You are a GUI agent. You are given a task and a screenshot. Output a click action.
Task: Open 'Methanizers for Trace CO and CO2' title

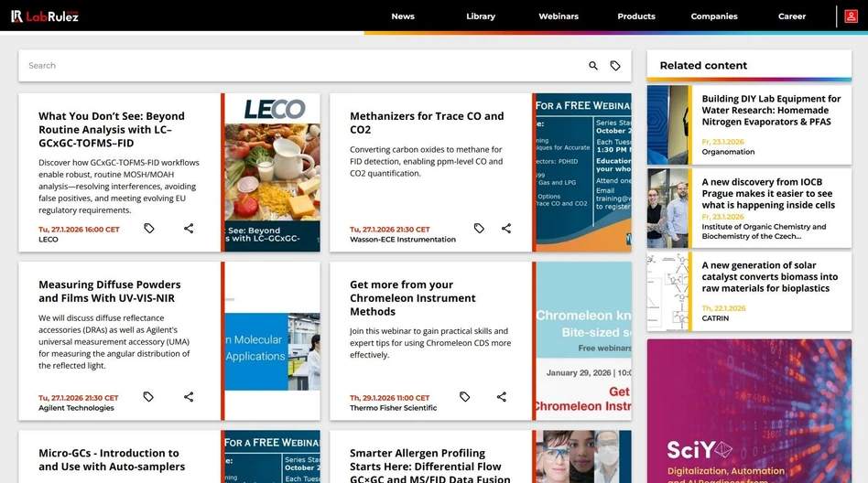click(427, 123)
